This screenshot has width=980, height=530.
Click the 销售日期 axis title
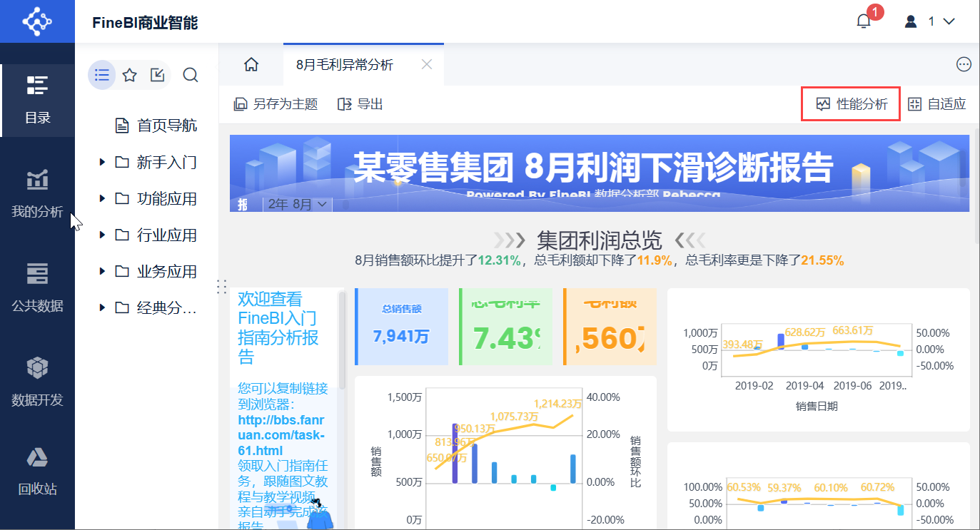coord(817,406)
